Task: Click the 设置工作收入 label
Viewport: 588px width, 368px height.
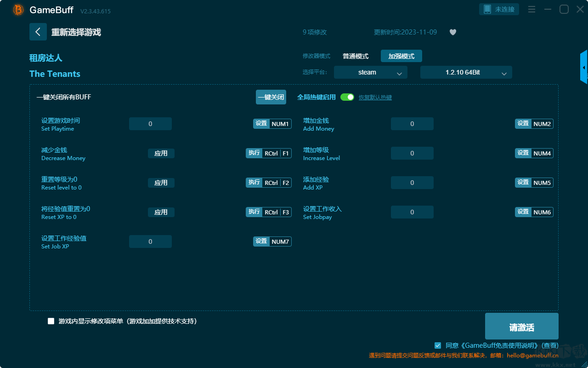Action: pyautogui.click(x=322, y=209)
